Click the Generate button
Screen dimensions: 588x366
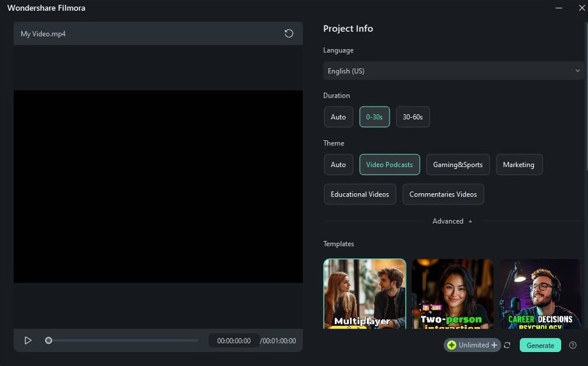point(540,345)
